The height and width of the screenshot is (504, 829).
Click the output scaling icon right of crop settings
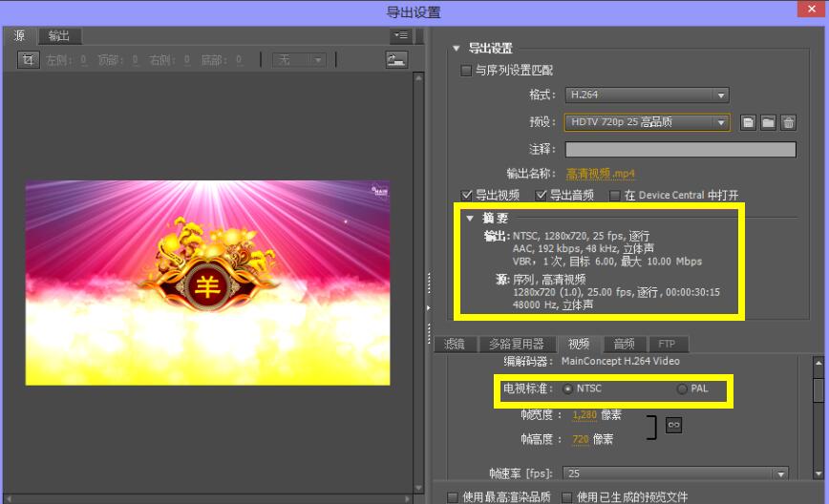point(396,60)
